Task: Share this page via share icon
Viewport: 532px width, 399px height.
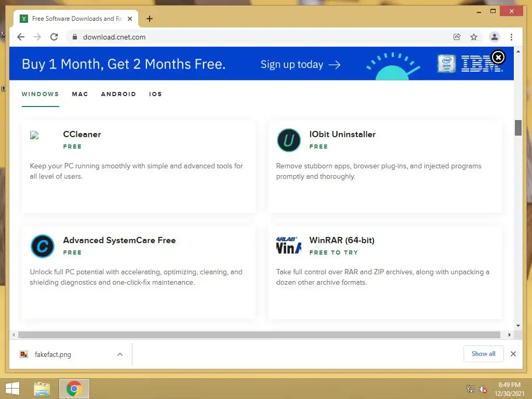Action: click(x=457, y=37)
